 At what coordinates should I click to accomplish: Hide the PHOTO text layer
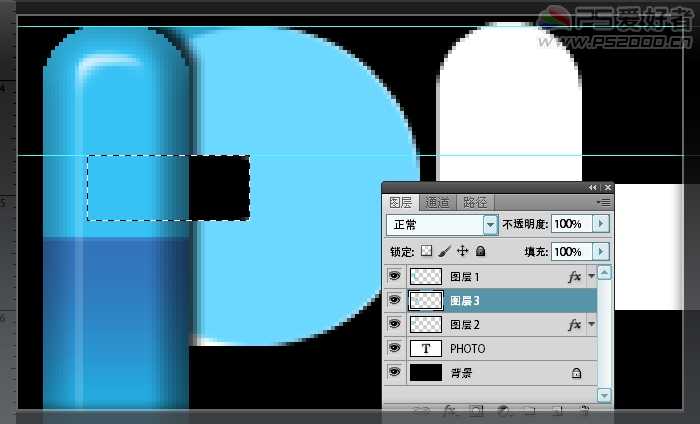pos(395,348)
